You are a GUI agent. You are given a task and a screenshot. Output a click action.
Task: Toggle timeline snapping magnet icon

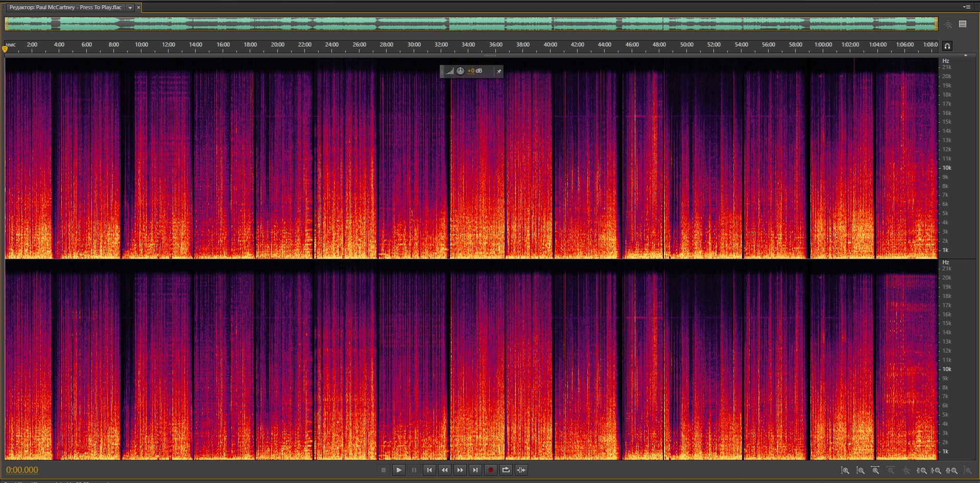[x=947, y=46]
